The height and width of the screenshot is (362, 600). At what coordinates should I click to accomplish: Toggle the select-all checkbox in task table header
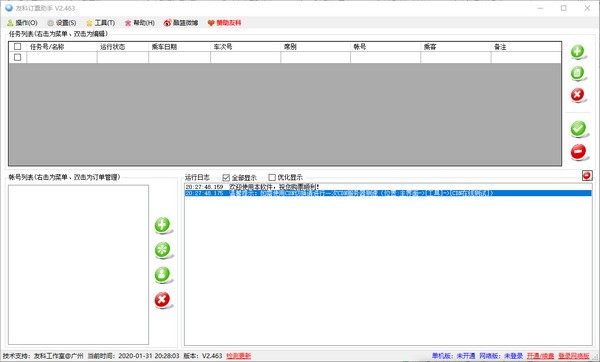click(x=18, y=46)
